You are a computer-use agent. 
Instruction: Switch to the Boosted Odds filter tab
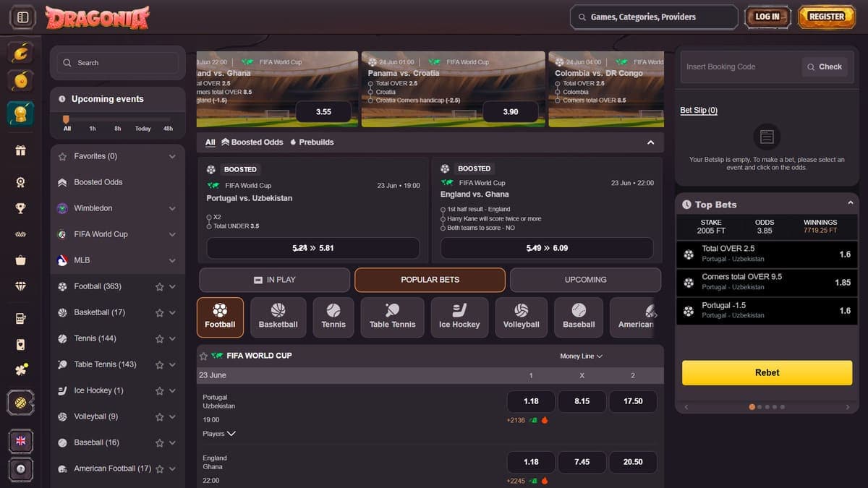coord(252,142)
